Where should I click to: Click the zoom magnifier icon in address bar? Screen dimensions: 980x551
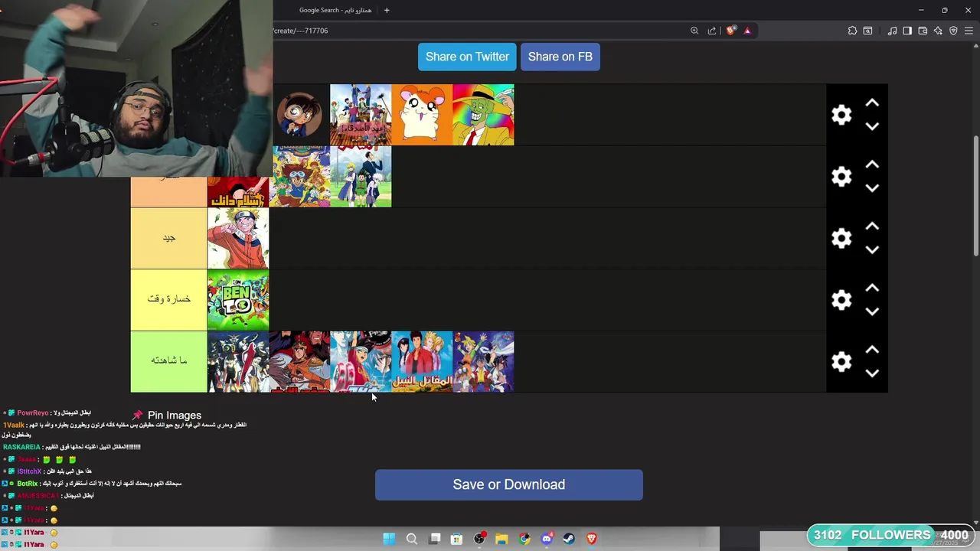[694, 31]
